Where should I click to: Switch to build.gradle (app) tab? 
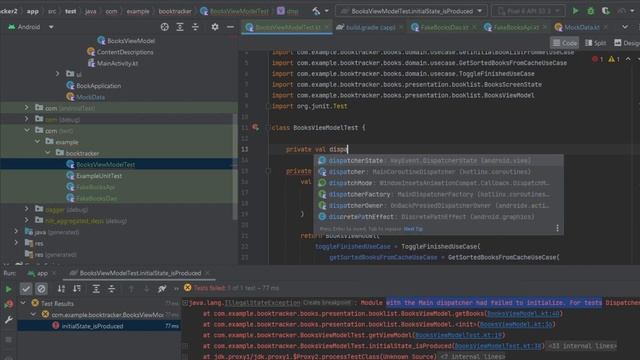(366, 27)
